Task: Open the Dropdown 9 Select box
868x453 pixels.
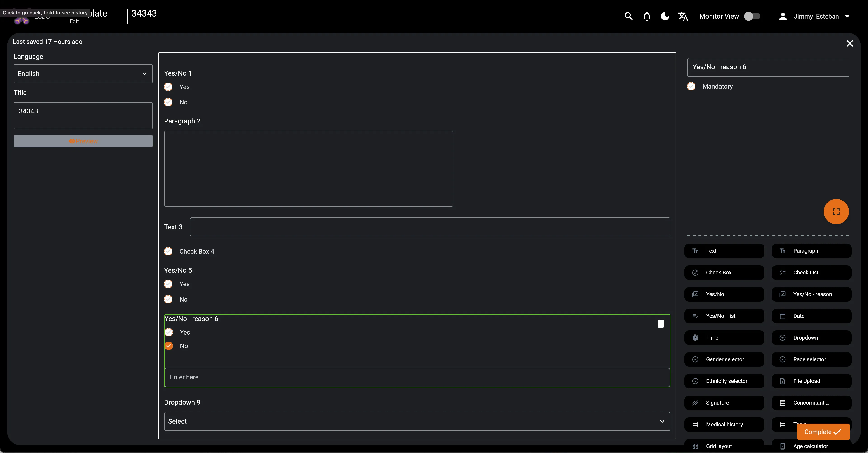Action: (x=417, y=421)
